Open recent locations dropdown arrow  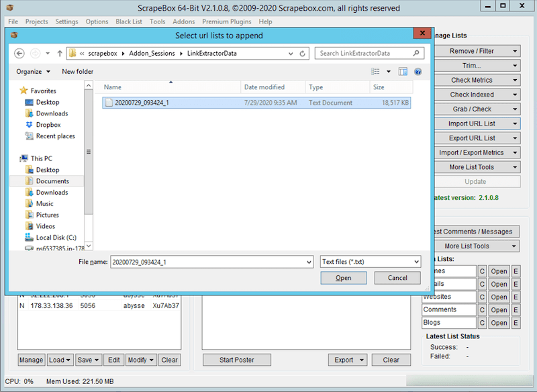coord(48,54)
